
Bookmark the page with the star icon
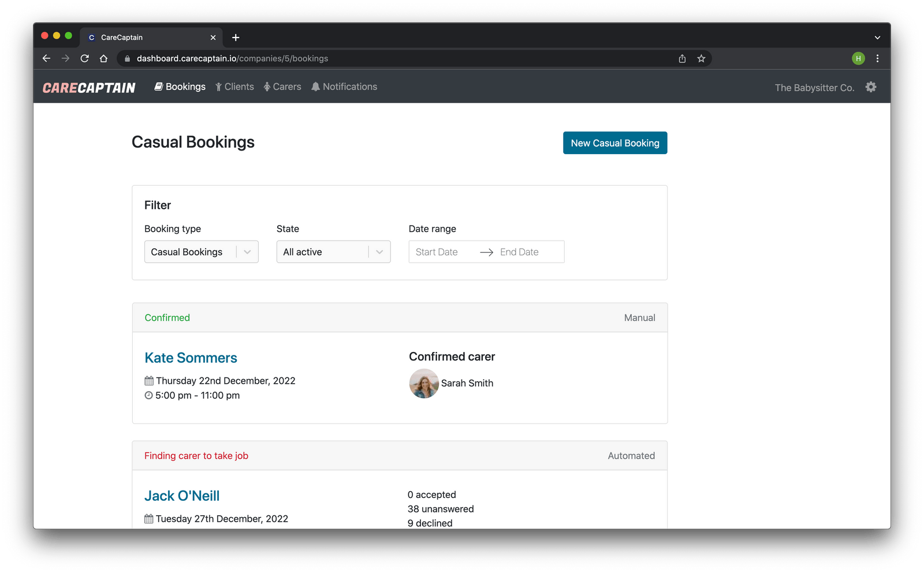coord(701,58)
